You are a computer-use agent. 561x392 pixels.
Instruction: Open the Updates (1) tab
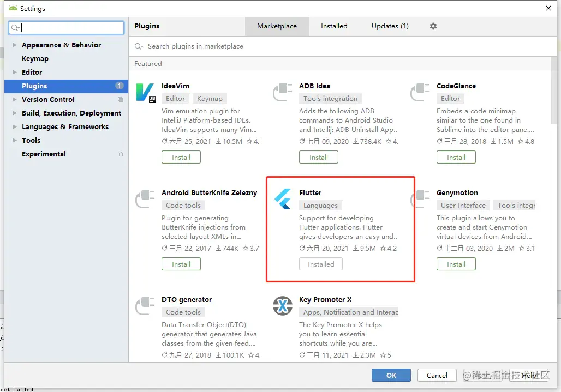coord(390,26)
